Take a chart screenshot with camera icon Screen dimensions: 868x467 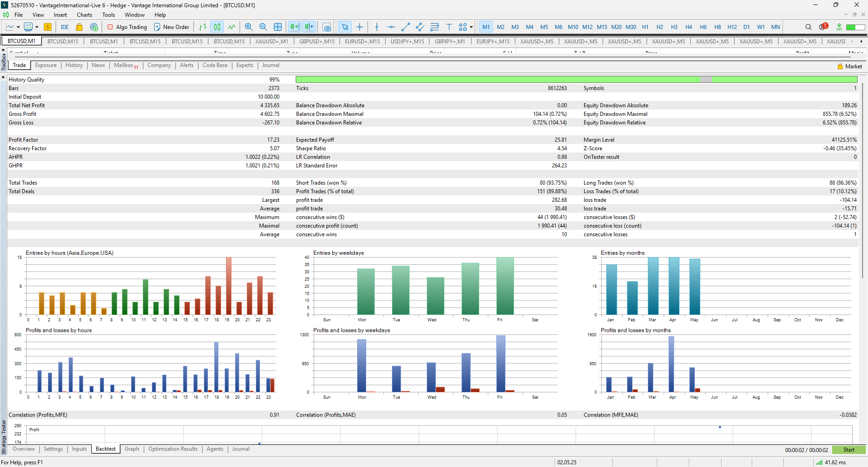coord(327,27)
